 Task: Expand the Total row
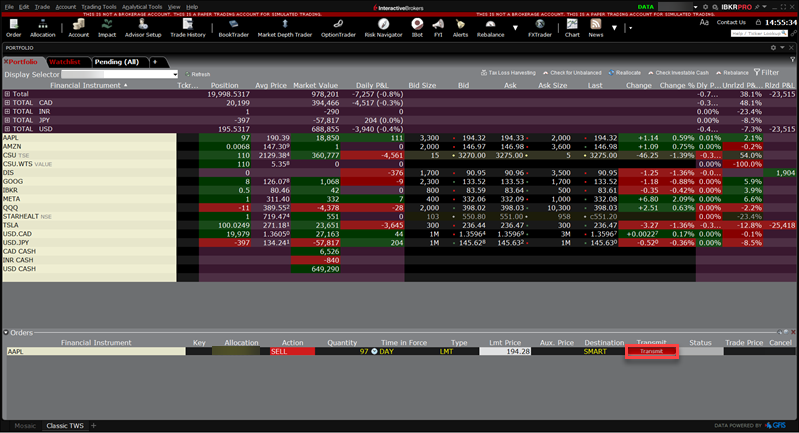pos(7,94)
